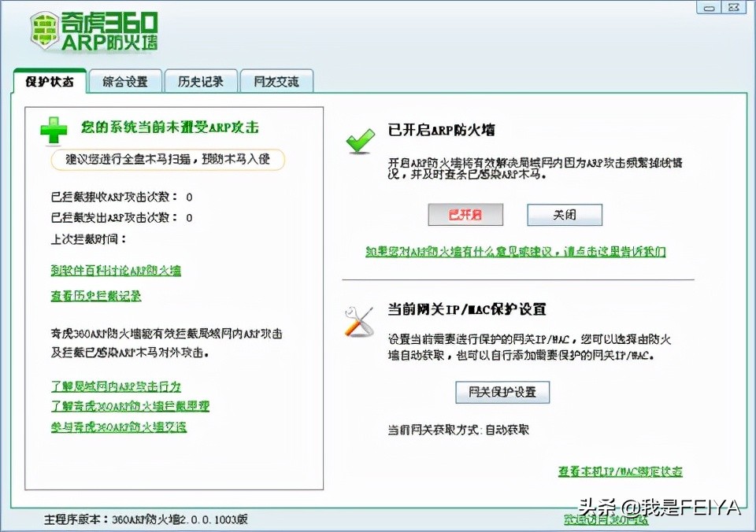Open 网关保护设置 settings
This screenshot has height=532, width=756.
click(x=502, y=392)
